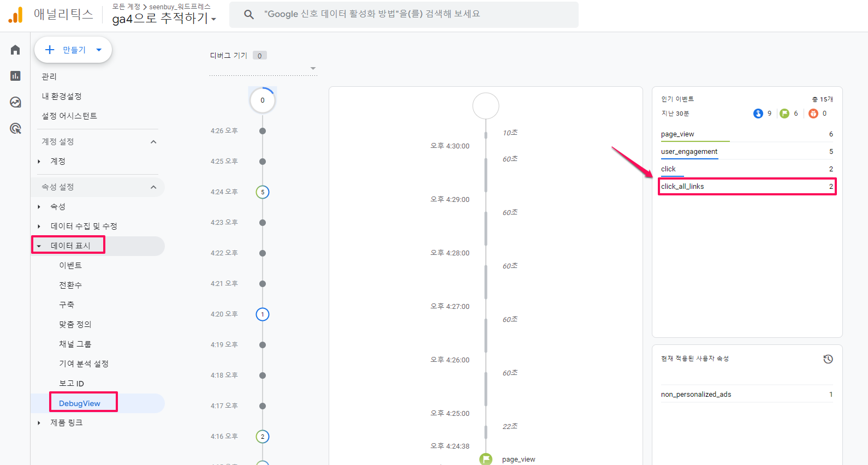Click the seconds-stream top circle

pyautogui.click(x=486, y=106)
